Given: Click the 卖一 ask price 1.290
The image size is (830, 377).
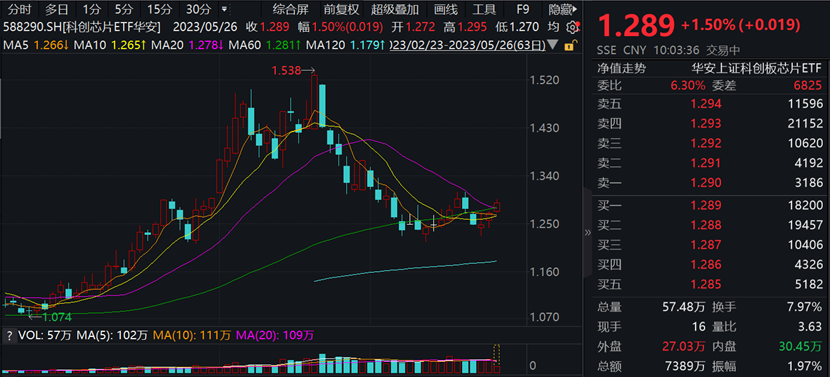Looking at the screenshot, I should pyautogui.click(x=706, y=183).
